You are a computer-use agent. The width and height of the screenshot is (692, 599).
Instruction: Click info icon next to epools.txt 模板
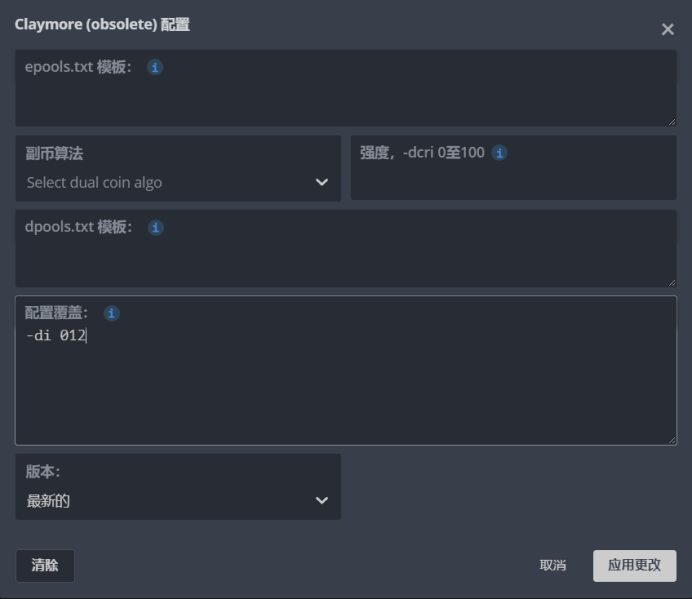pyautogui.click(x=155, y=68)
